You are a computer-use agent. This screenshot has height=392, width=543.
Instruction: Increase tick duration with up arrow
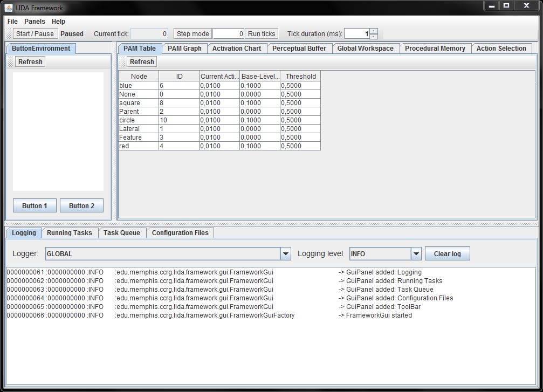click(374, 31)
